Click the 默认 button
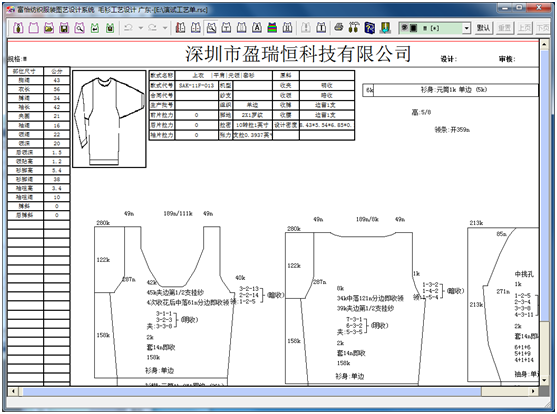 tap(483, 28)
